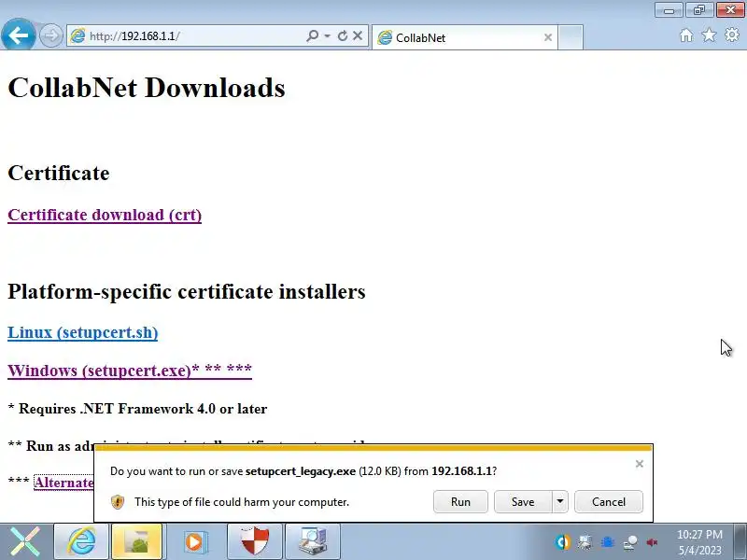This screenshot has width=747, height=560.
Task: Open the Linux (setupcert.sh) link
Action: click(x=83, y=332)
